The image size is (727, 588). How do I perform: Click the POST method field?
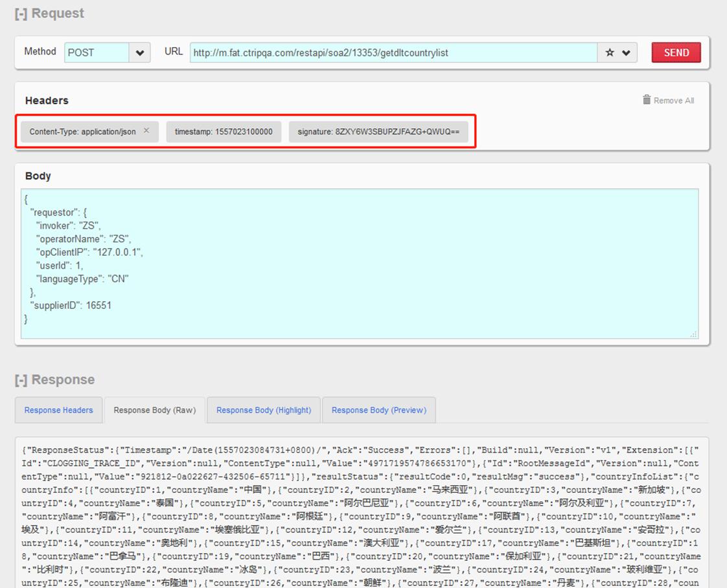(97, 53)
